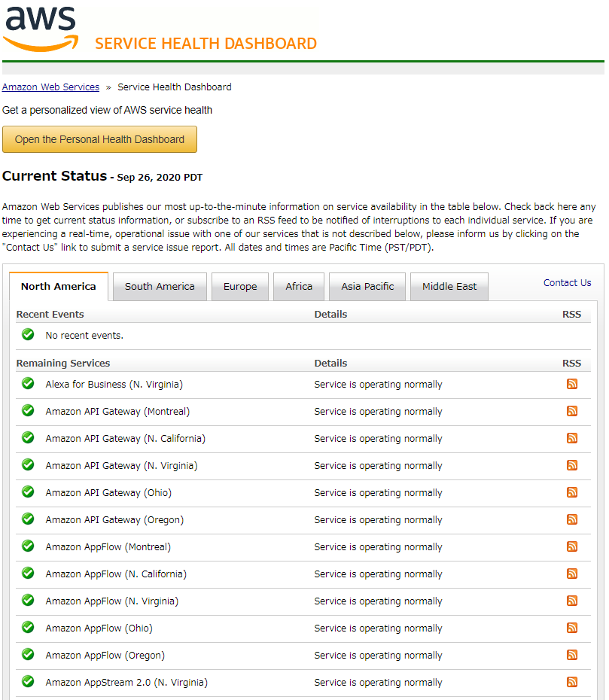Open RSS feed for Amazon AppFlow (Montreal)
Image resolution: width=609 pixels, height=700 pixels.
click(572, 546)
